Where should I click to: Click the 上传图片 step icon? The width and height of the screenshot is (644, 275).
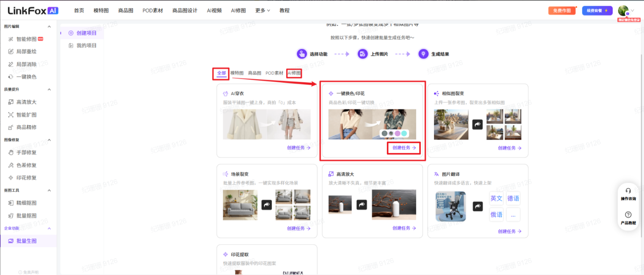pos(362,54)
